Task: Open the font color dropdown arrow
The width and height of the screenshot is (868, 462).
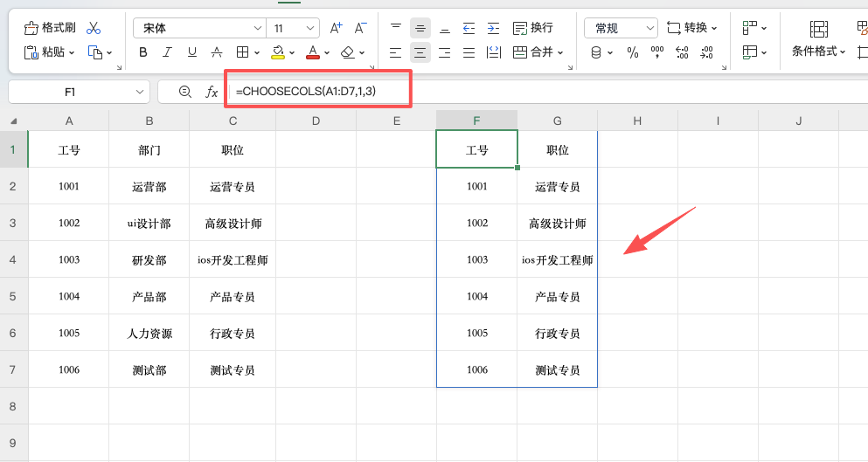Action: tap(327, 52)
